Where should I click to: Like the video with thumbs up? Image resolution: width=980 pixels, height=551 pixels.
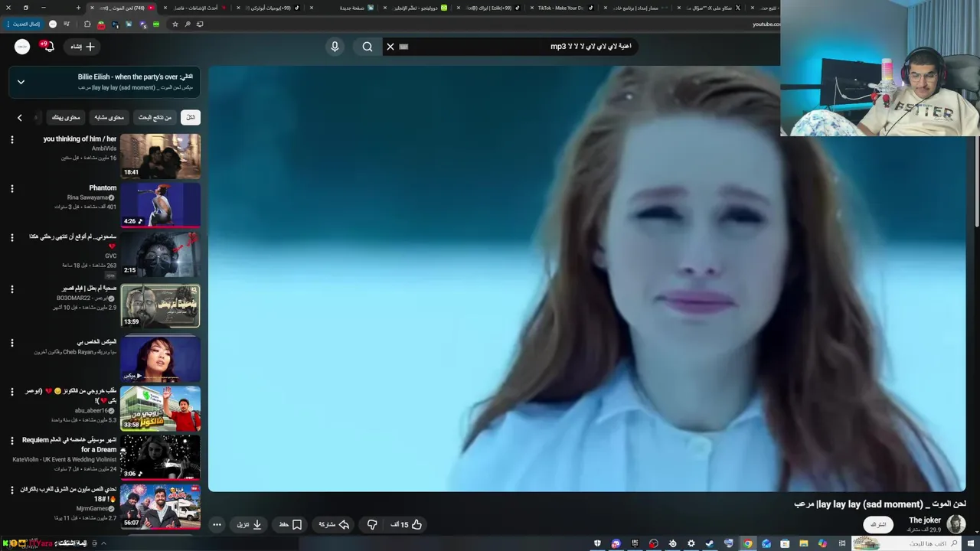tap(406, 524)
